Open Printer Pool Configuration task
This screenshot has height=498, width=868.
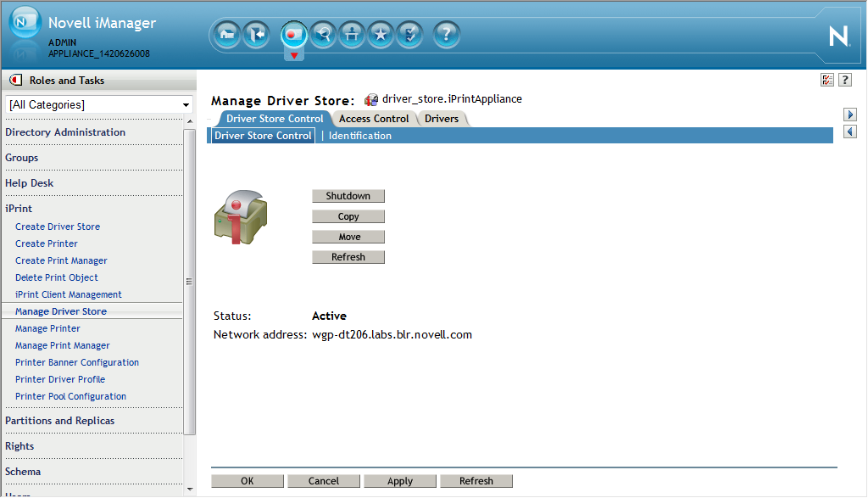(x=71, y=397)
